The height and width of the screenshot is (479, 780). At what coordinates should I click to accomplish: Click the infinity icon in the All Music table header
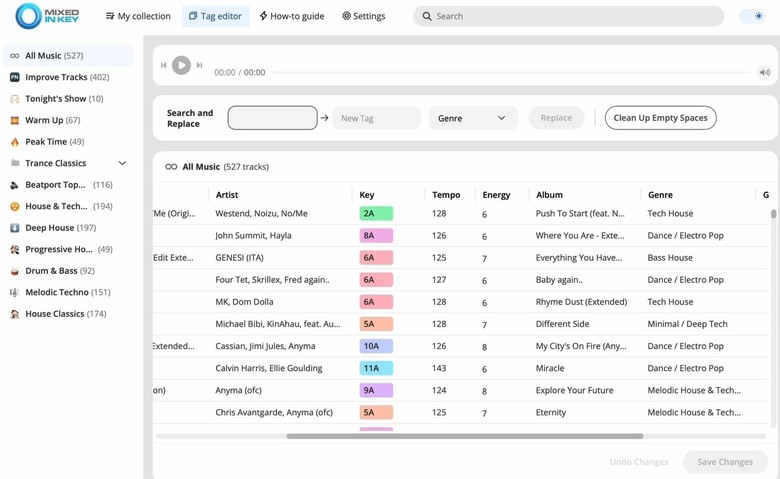click(x=171, y=167)
